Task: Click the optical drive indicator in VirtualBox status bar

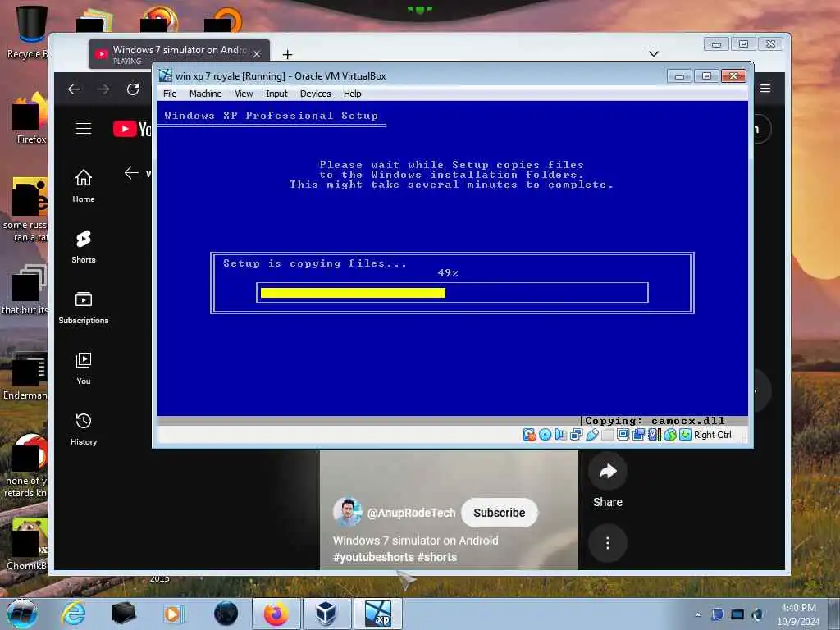Action: [x=545, y=435]
